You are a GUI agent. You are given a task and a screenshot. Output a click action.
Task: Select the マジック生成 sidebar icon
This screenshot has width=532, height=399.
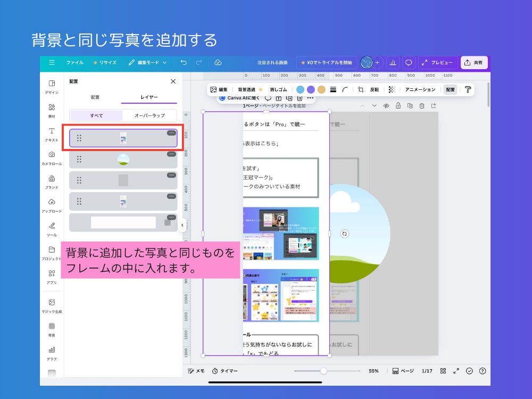point(51,305)
